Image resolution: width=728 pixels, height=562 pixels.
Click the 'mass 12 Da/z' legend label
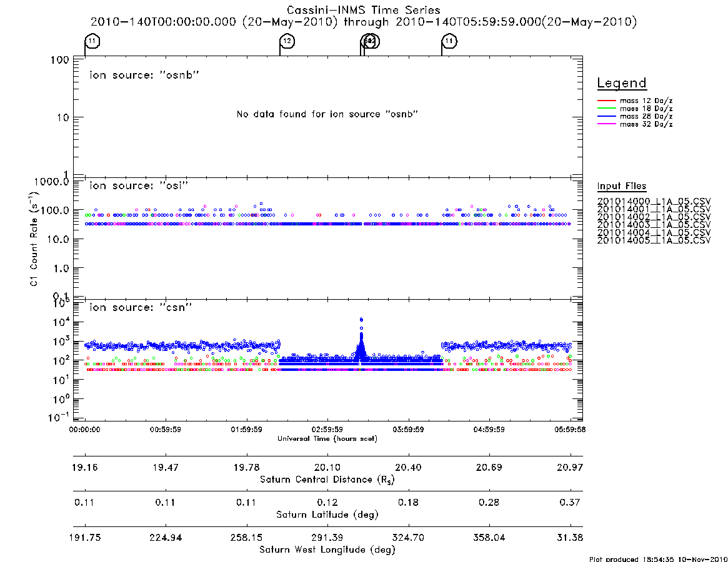pos(646,101)
